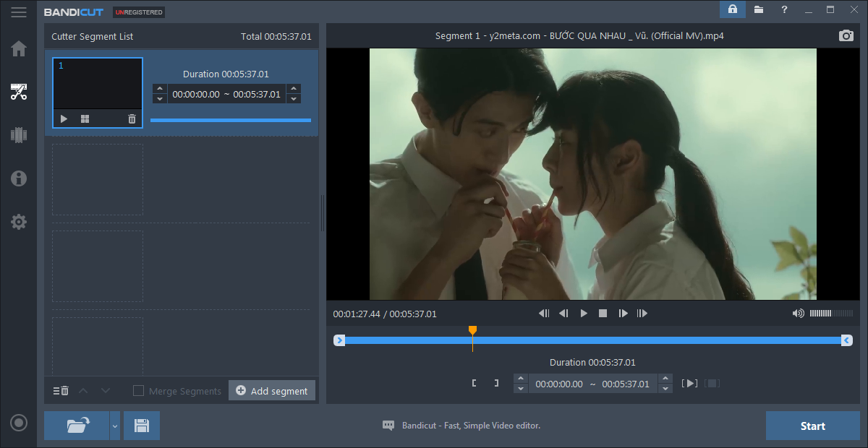Decrease end time below the timeline
The width and height of the screenshot is (868, 448).
coord(665,389)
